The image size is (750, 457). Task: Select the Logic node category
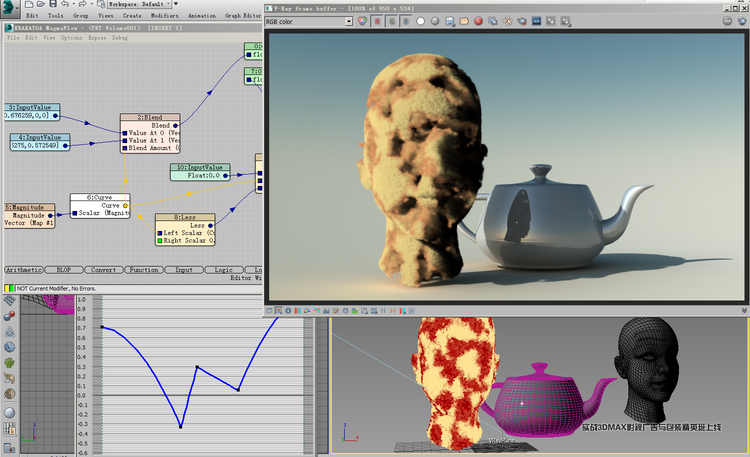[x=224, y=270]
